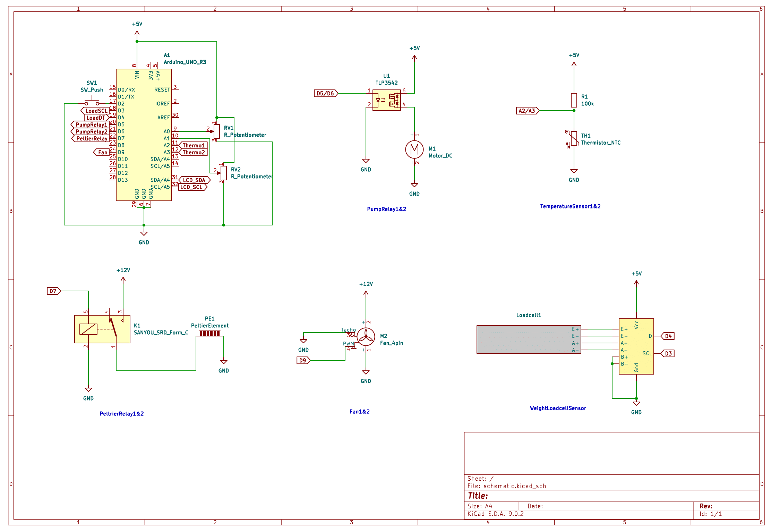Select the potentiometer symbol RV1

(217, 131)
